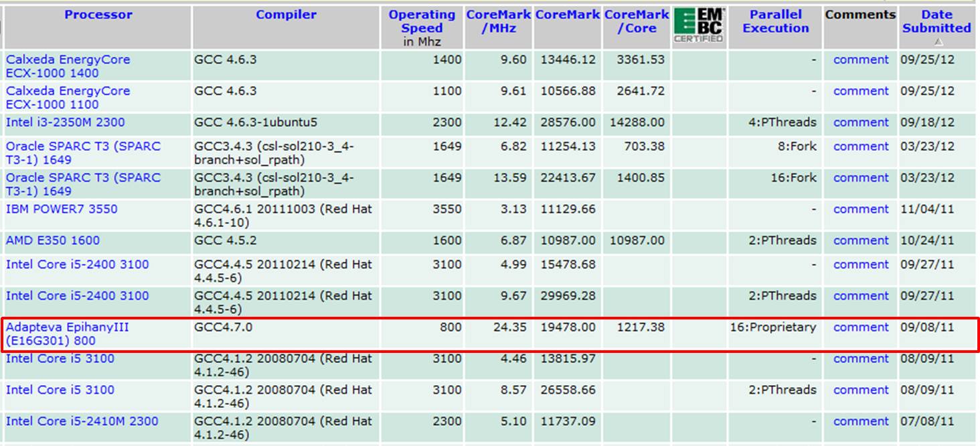Open Calxeda EnergyCore ECX-1000 1100 entry
Screen dimensions: 980x446
coord(68,98)
